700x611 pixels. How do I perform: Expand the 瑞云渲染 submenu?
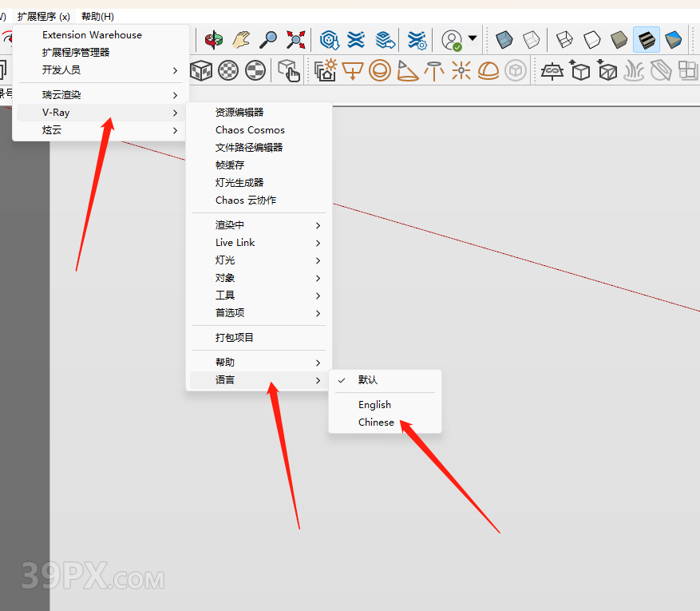tap(101, 95)
